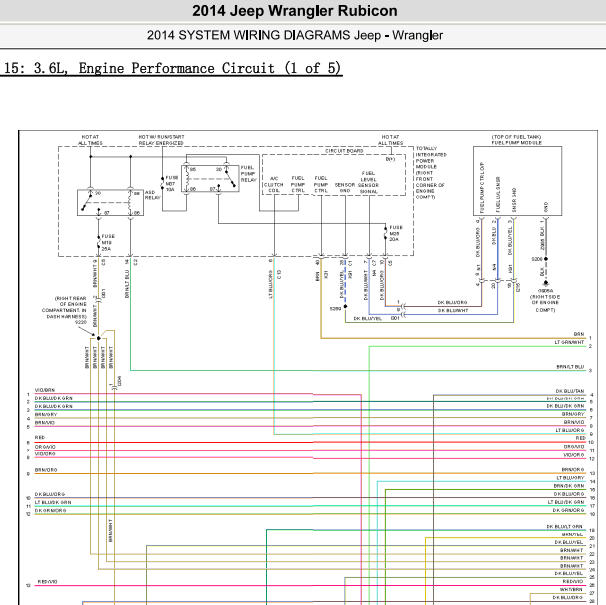The width and height of the screenshot is (606, 605).
Task: Click the 'HOT W/ RUN/START RELAY ENERGIZED' label
Action: coord(162,140)
